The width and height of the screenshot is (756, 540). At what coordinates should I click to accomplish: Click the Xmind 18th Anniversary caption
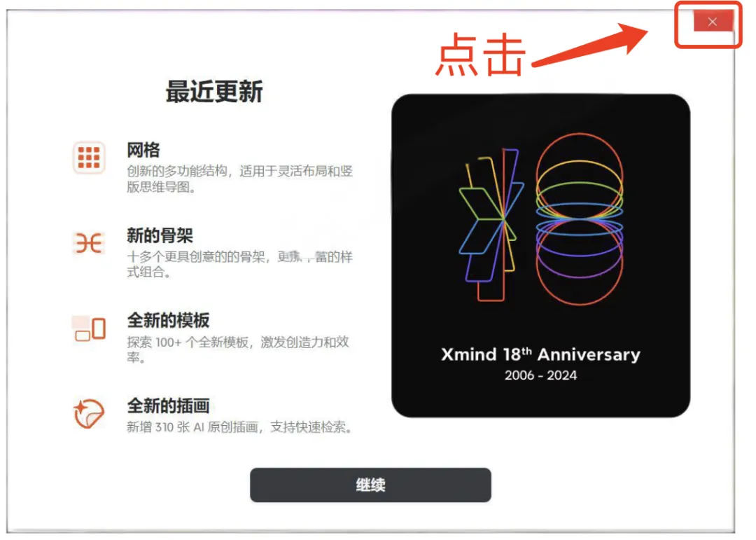pyautogui.click(x=540, y=354)
